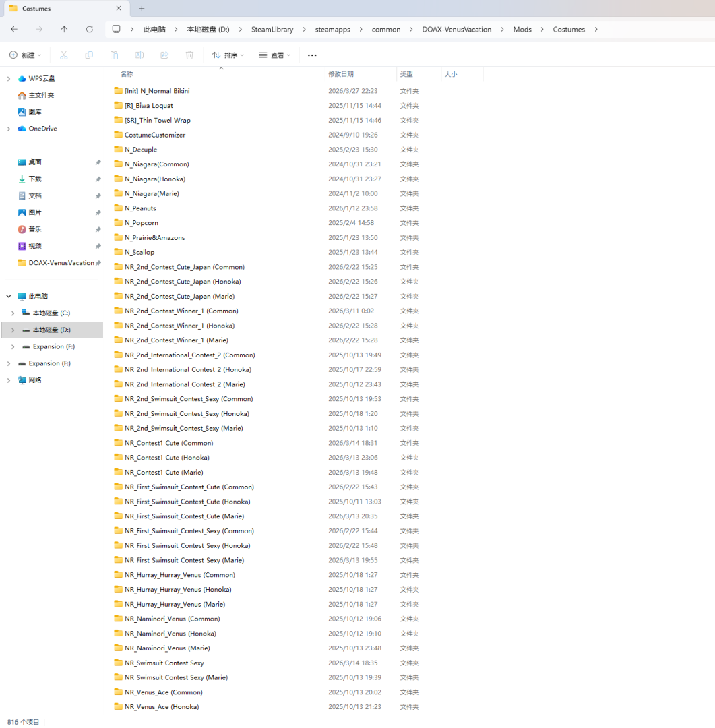Open 网络 network in sidebar
The height and width of the screenshot is (728, 715).
pos(35,380)
